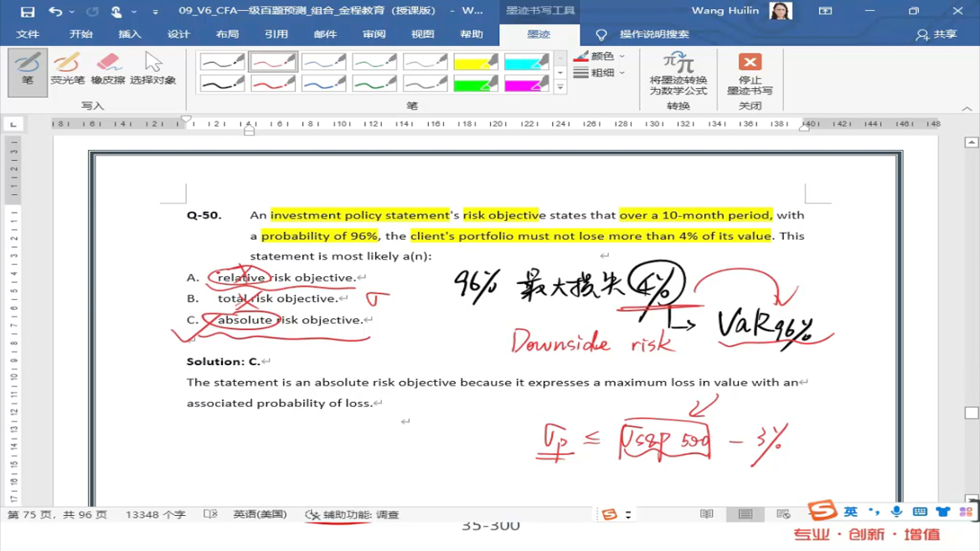Click the Redo icon
This screenshot has width=980, height=551.
(x=92, y=11)
